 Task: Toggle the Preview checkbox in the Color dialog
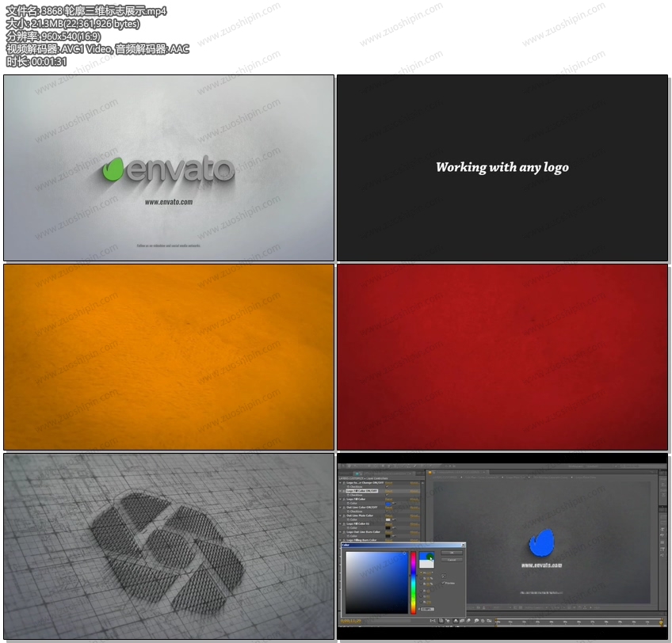point(443,582)
